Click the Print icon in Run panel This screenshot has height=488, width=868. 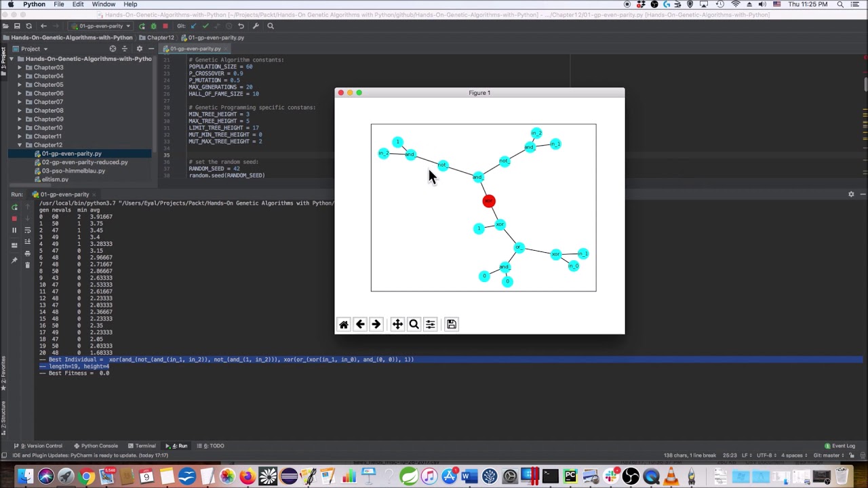(27, 253)
